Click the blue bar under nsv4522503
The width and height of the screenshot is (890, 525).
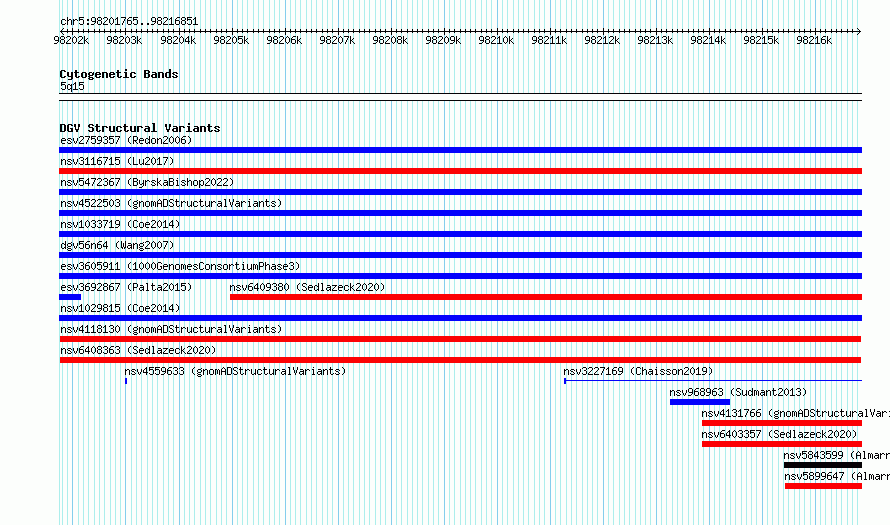pyautogui.click(x=460, y=213)
